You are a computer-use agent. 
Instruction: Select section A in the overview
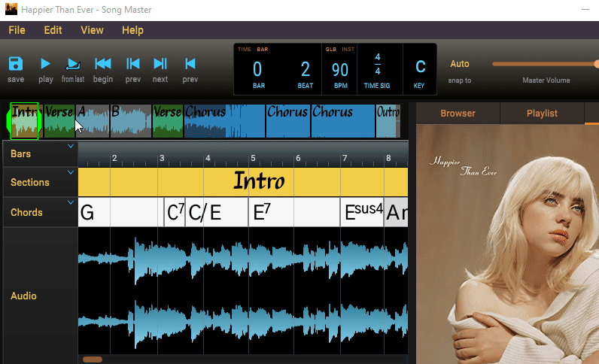point(93,121)
